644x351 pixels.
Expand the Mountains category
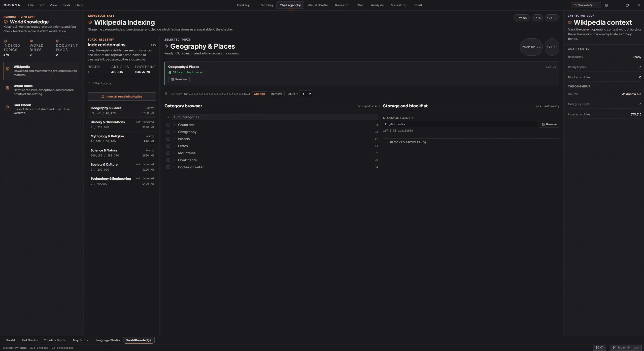(x=174, y=153)
